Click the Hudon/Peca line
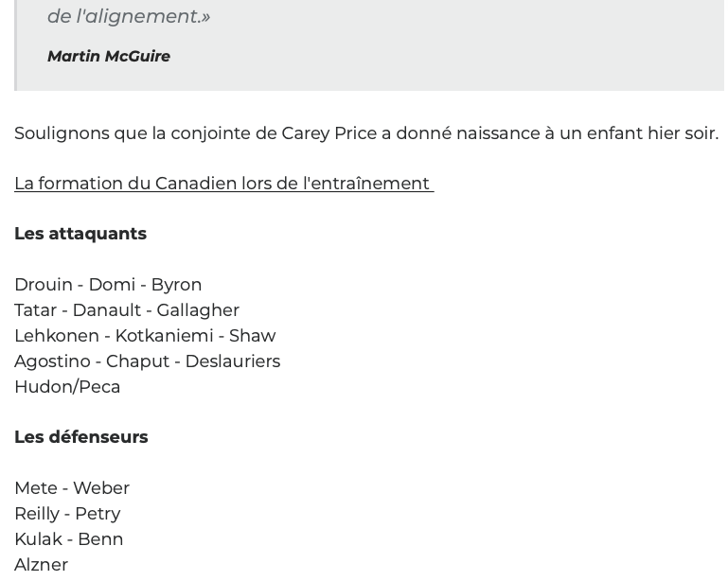 pos(67,387)
